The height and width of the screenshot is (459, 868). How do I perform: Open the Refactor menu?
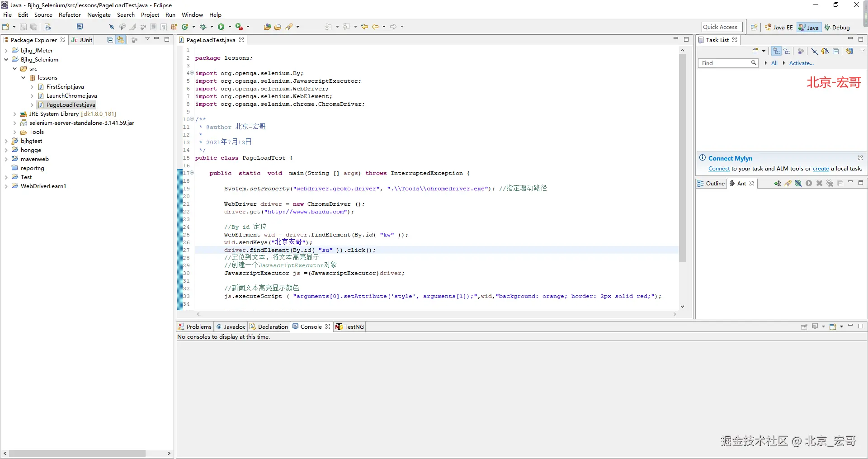[70, 15]
